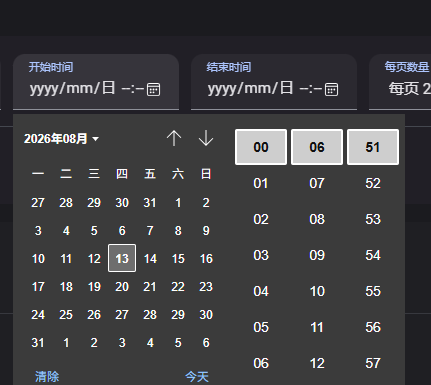Select day 14 in the calendar
This screenshot has height=385, width=431.
click(150, 258)
